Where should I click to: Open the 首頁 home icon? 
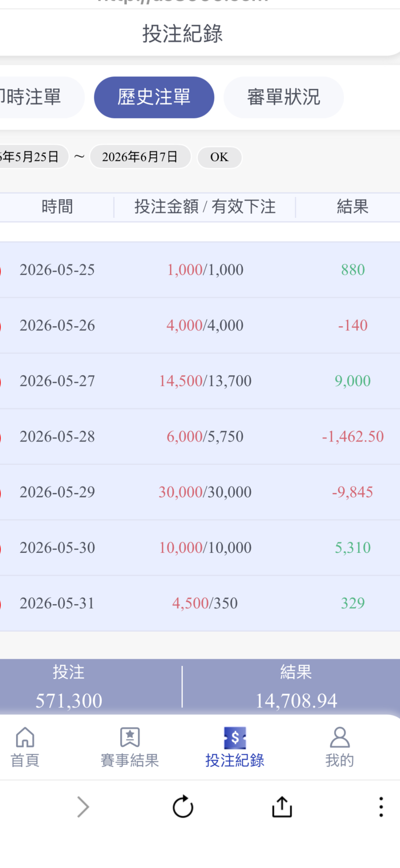25,737
